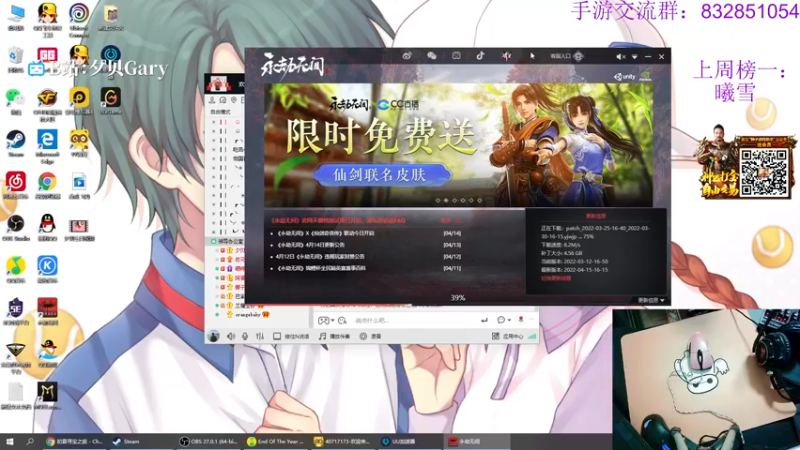Open the QQ penguin desktop icon
The height and width of the screenshot is (450, 800).
pyautogui.click(x=47, y=228)
